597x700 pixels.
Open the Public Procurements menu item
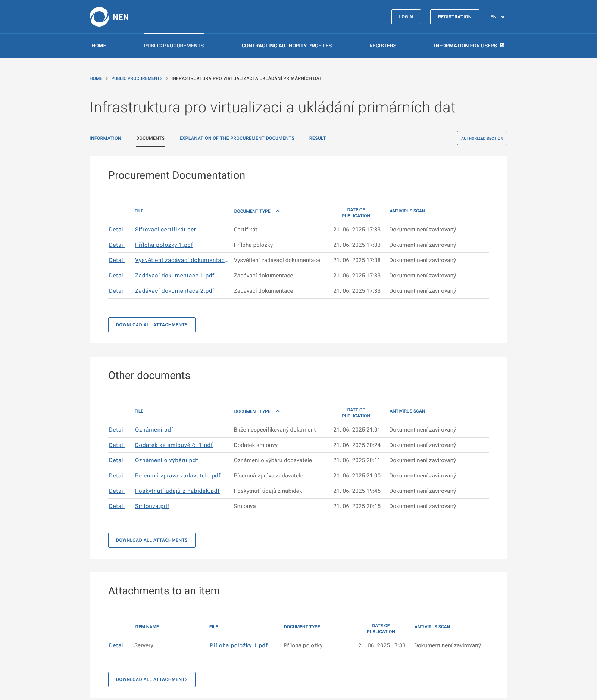pyautogui.click(x=174, y=46)
